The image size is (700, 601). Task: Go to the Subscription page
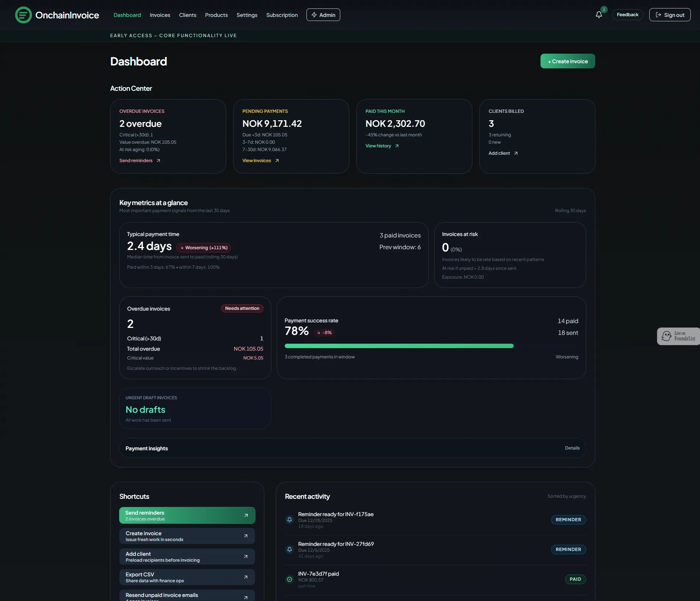click(282, 15)
